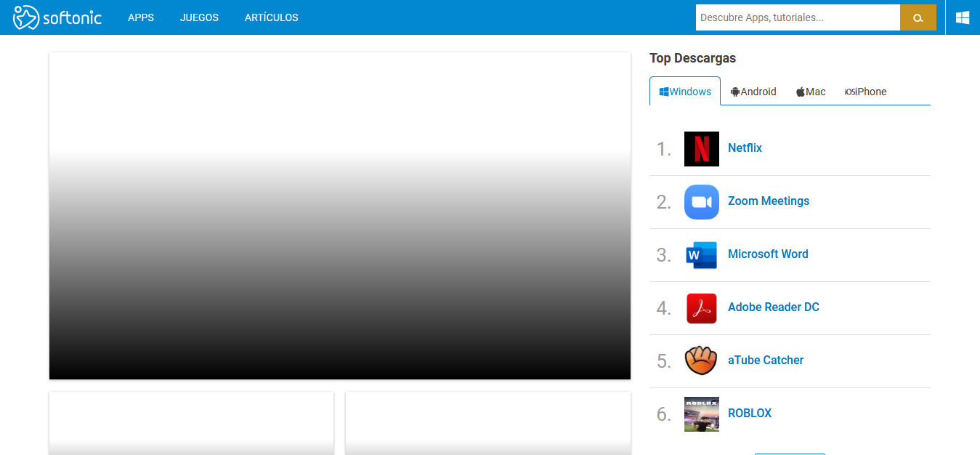
Task: Open the APPS menu
Action: coord(141,17)
